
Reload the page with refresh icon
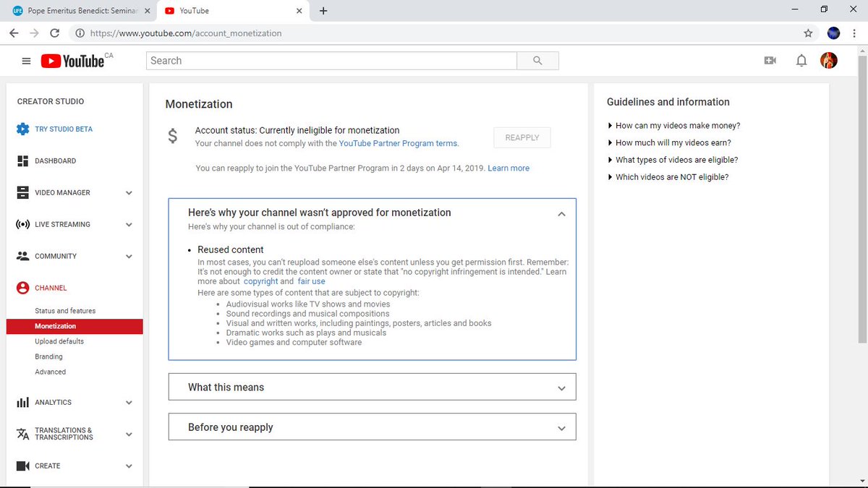[x=54, y=33]
